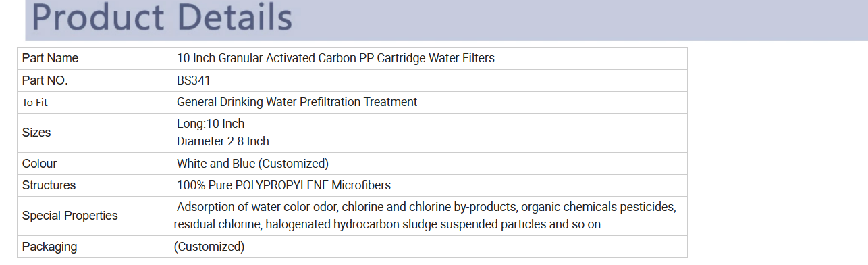Click White and Blue (Customized) value

click(252, 164)
